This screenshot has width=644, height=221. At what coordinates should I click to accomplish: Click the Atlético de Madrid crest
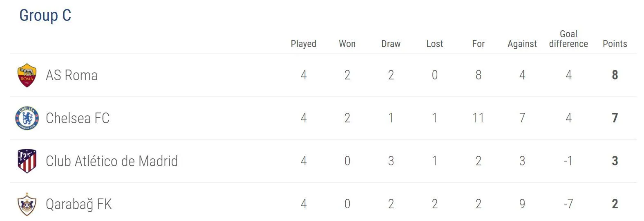tap(27, 161)
